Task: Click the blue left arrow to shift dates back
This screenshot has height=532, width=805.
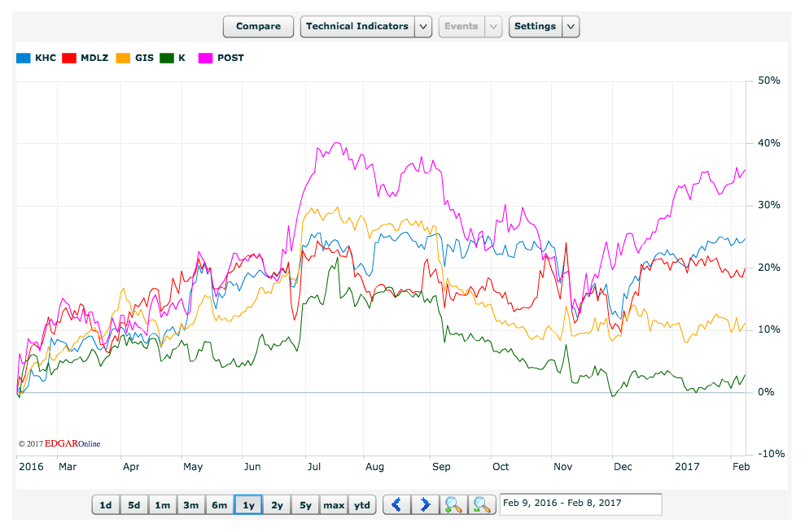Action: (x=397, y=505)
